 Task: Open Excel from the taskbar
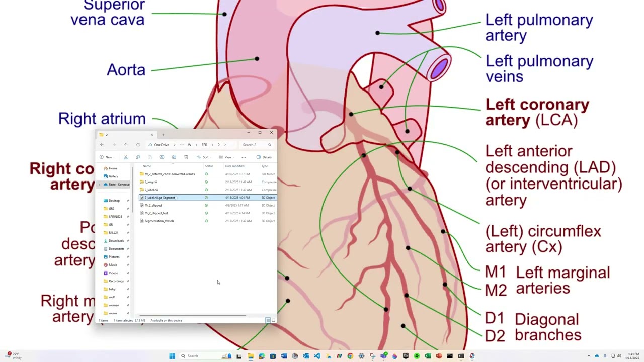pyautogui.click(x=428, y=356)
